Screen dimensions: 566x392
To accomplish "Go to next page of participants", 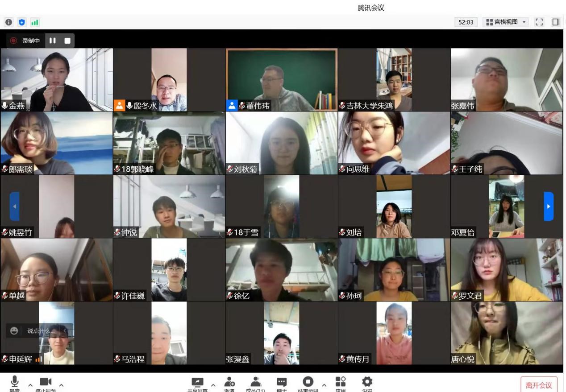I will 548,206.
